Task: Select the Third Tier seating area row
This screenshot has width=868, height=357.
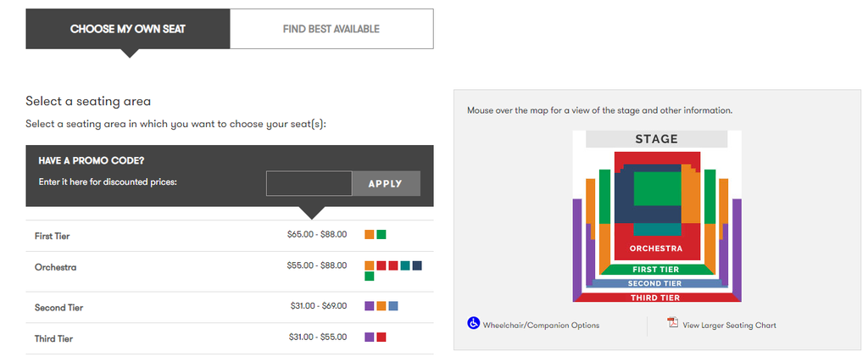Action: click(230, 338)
